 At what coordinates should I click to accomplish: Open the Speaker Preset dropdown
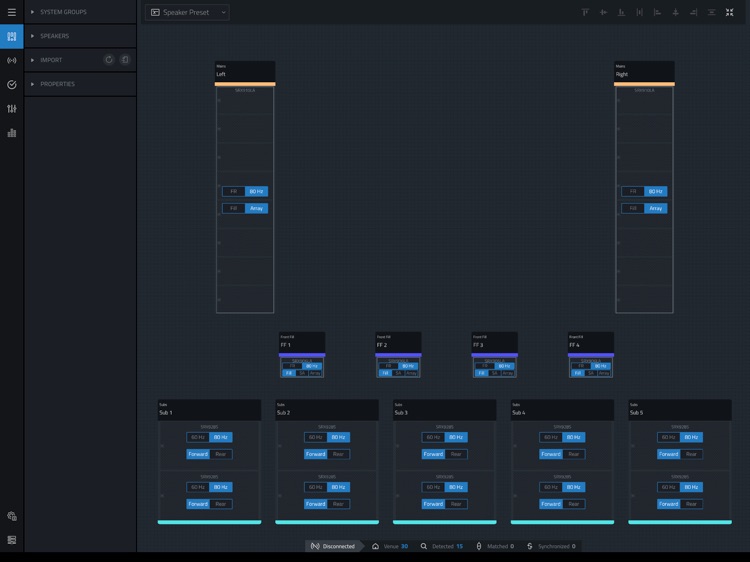187,12
